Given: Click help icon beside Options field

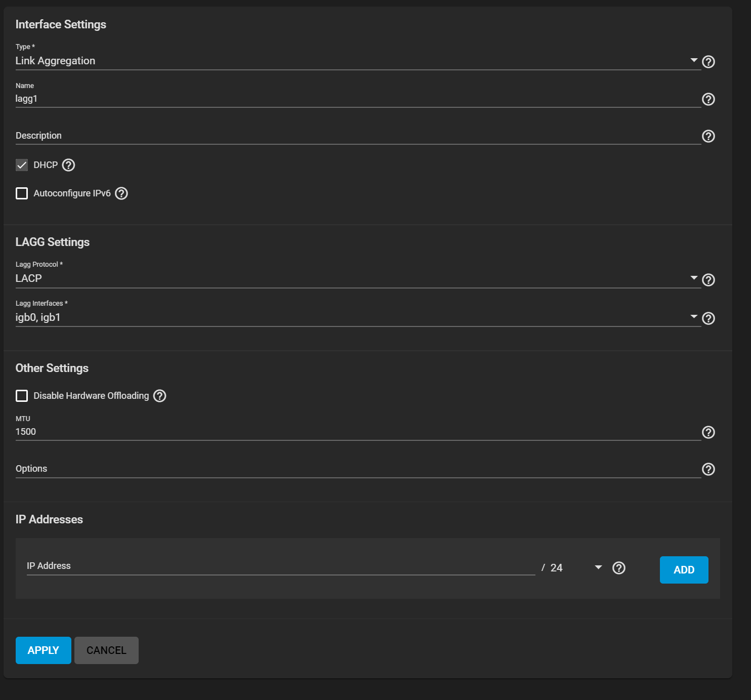Looking at the screenshot, I should click(708, 469).
